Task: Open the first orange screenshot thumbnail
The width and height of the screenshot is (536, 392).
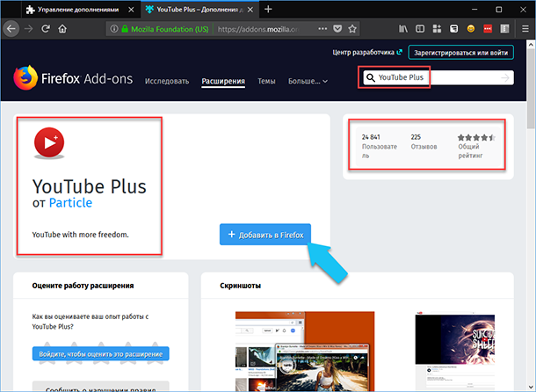Action: tap(305, 352)
